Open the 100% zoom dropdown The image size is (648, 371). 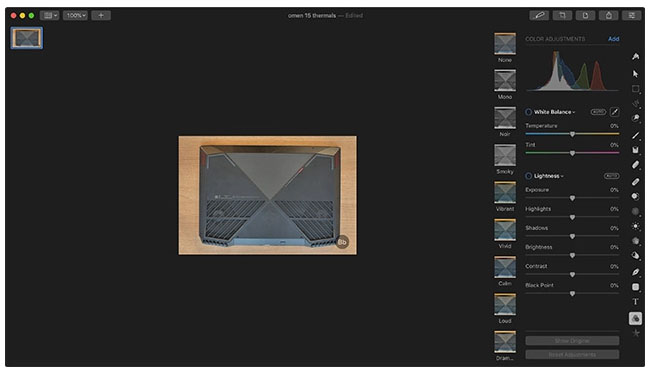pyautogui.click(x=75, y=15)
